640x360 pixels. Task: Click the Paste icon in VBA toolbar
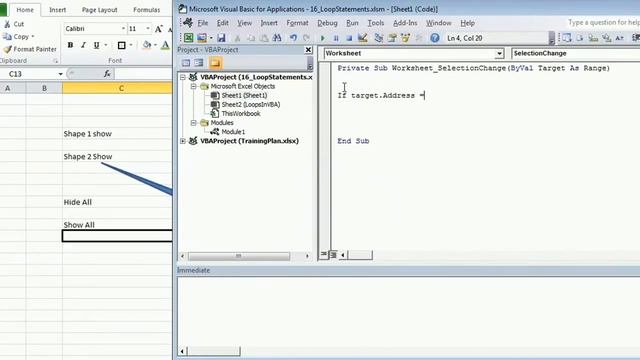(264, 38)
